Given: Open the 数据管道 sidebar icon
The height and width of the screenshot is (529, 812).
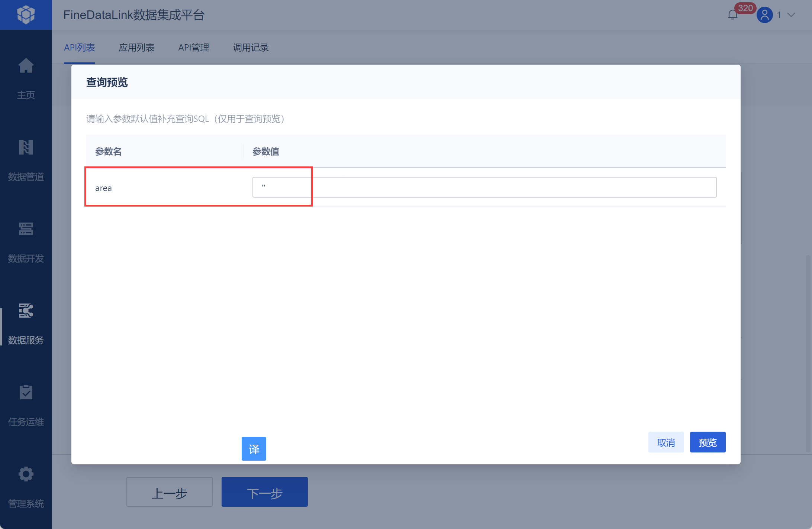Looking at the screenshot, I should pyautogui.click(x=26, y=147).
